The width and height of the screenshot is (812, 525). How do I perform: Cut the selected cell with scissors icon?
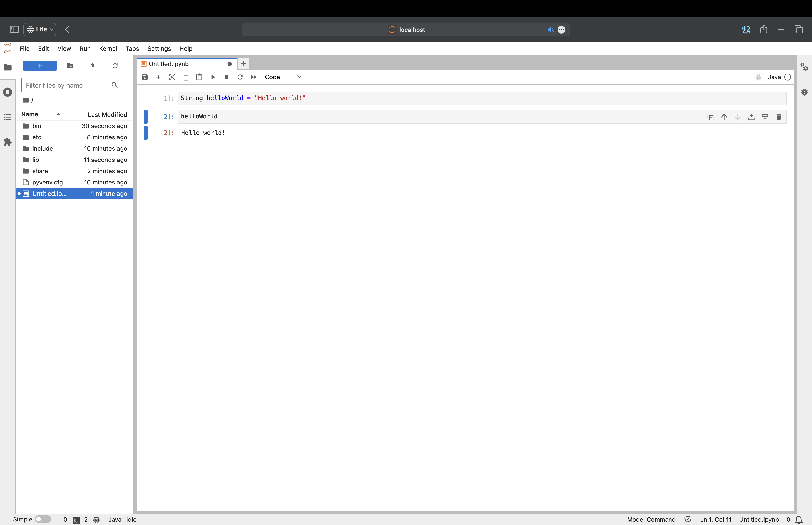tap(172, 77)
